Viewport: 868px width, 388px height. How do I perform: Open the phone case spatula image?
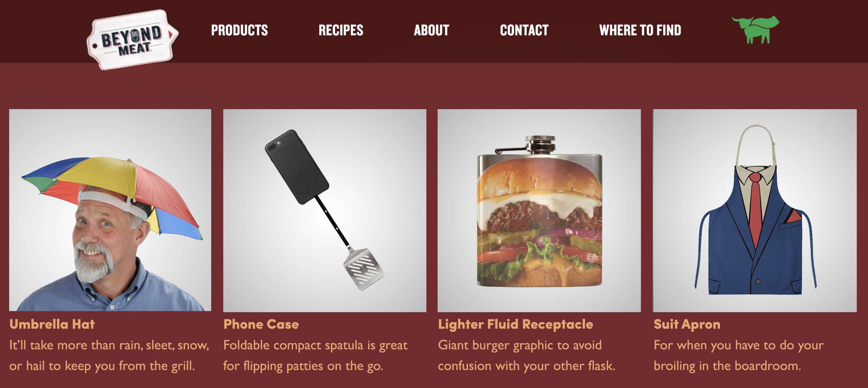coord(325,211)
